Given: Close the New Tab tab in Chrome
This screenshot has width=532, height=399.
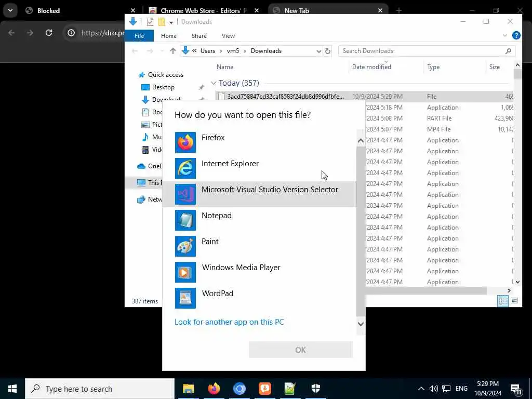Looking at the screenshot, I should tap(380, 10).
